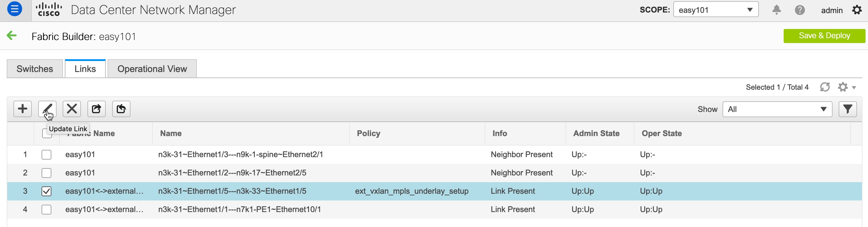This screenshot has width=868, height=227.
Task: Open the hamburger navigation menu
Action: tap(14, 9)
